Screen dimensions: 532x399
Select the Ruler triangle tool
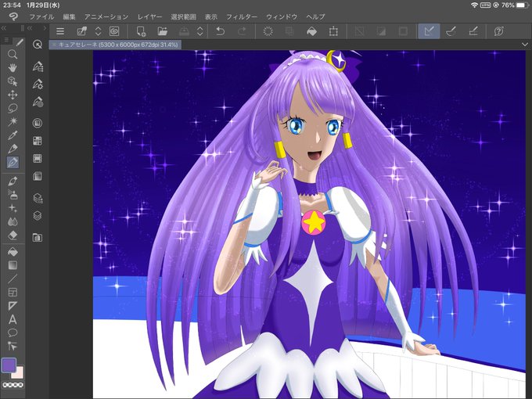tap(13, 306)
